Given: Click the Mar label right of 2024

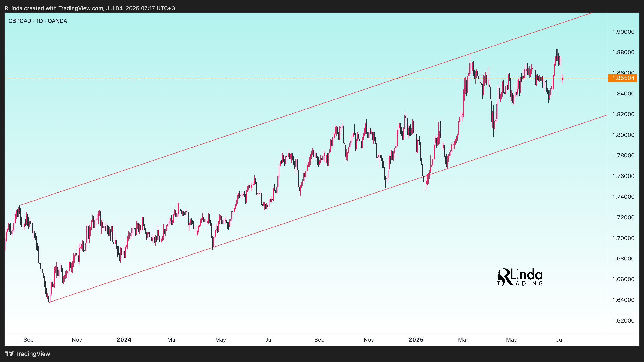Looking at the screenshot, I should pyautogui.click(x=172, y=340).
